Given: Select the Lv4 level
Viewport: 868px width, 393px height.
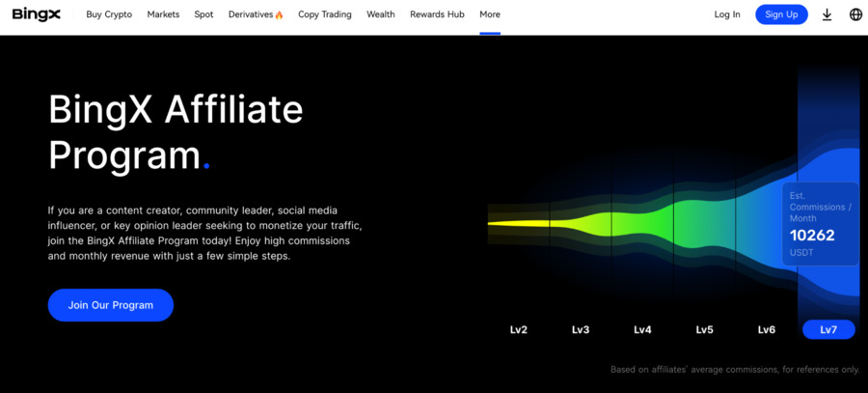Looking at the screenshot, I should (x=642, y=330).
